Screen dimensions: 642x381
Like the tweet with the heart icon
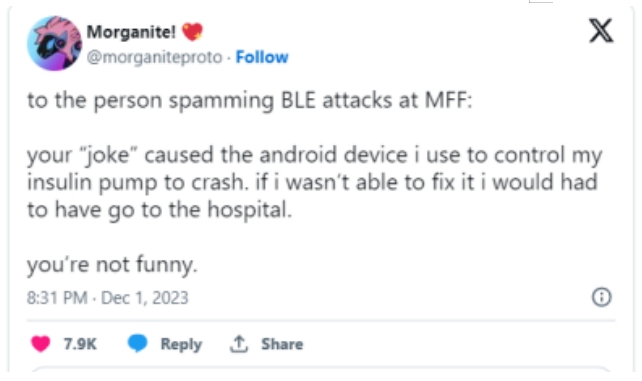click(41, 343)
